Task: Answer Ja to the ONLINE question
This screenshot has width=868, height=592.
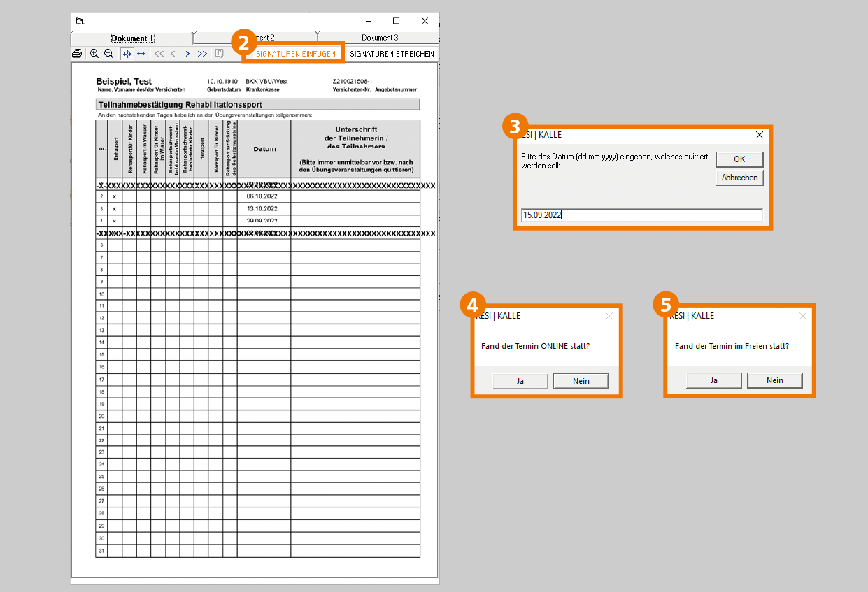Action: 520,381
